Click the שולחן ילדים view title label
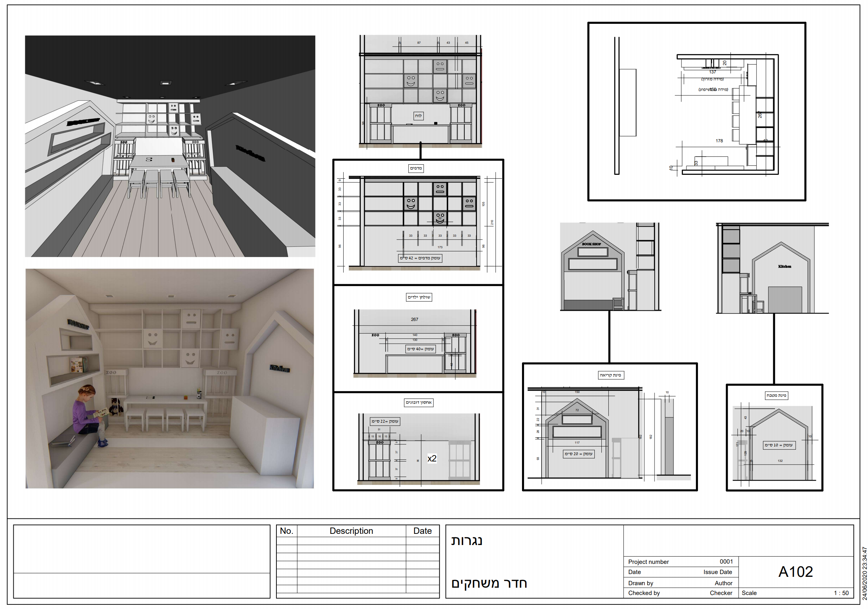 (419, 297)
